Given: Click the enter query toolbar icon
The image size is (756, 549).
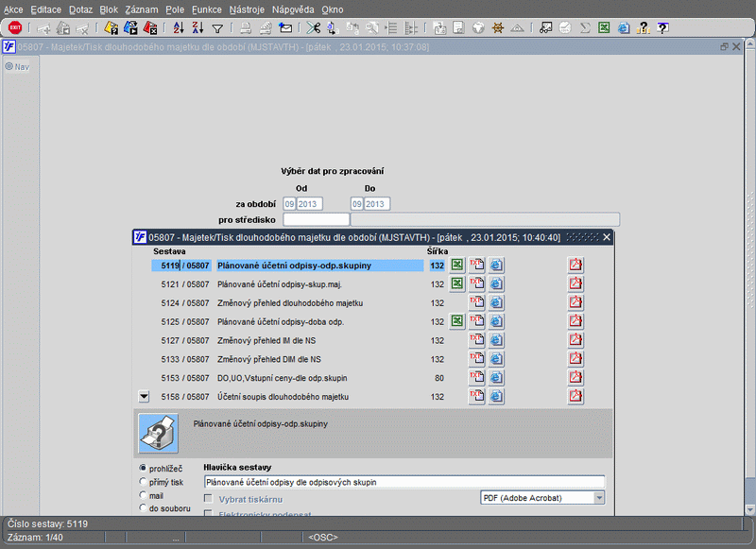Looking at the screenshot, I should point(111,28).
